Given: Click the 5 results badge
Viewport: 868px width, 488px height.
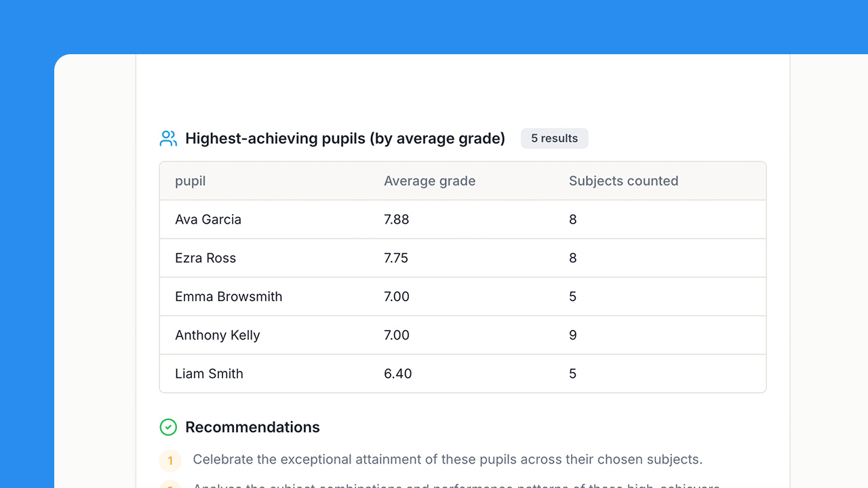Looking at the screenshot, I should tap(554, 138).
